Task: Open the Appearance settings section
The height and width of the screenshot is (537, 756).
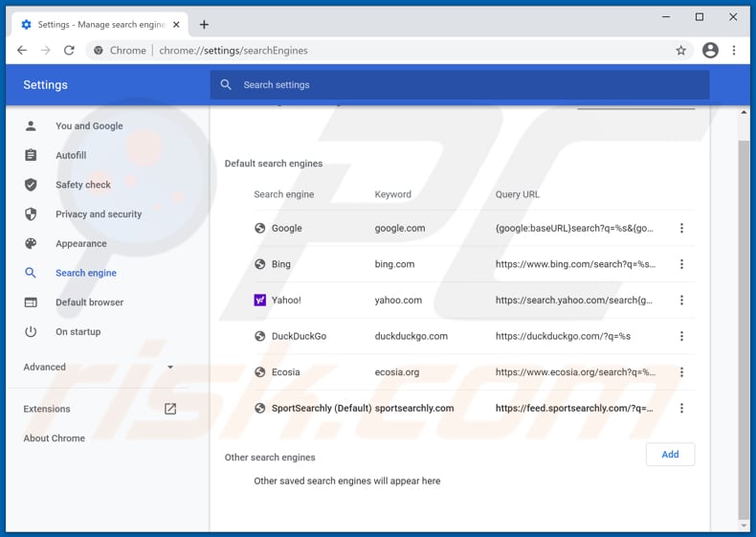Action: [x=81, y=244]
